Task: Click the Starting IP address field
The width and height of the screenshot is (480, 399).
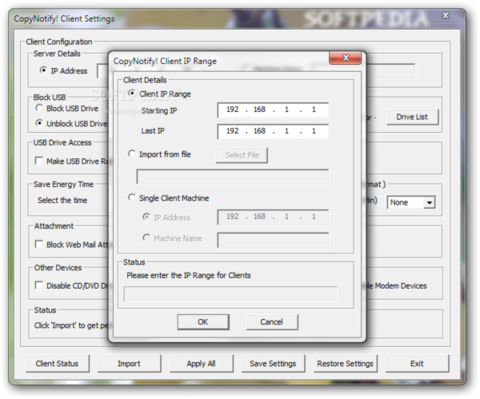Action: [273, 110]
